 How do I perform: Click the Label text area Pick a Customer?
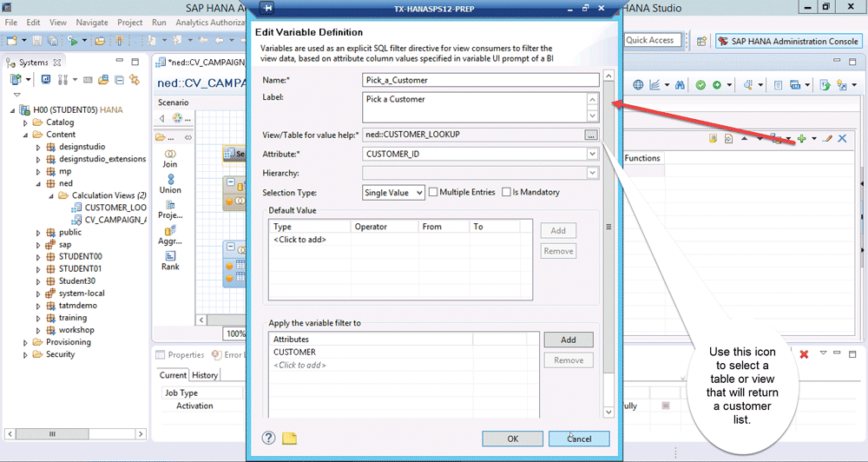(475, 107)
